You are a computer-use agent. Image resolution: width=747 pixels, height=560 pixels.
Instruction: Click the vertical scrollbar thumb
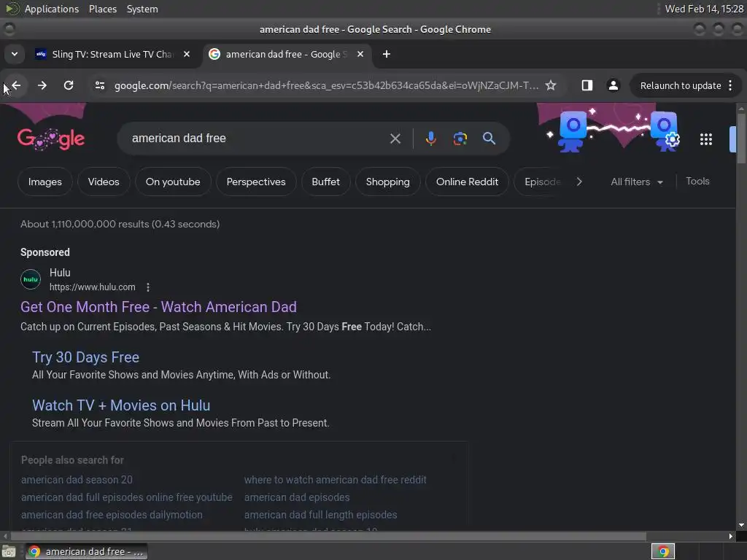click(x=741, y=139)
